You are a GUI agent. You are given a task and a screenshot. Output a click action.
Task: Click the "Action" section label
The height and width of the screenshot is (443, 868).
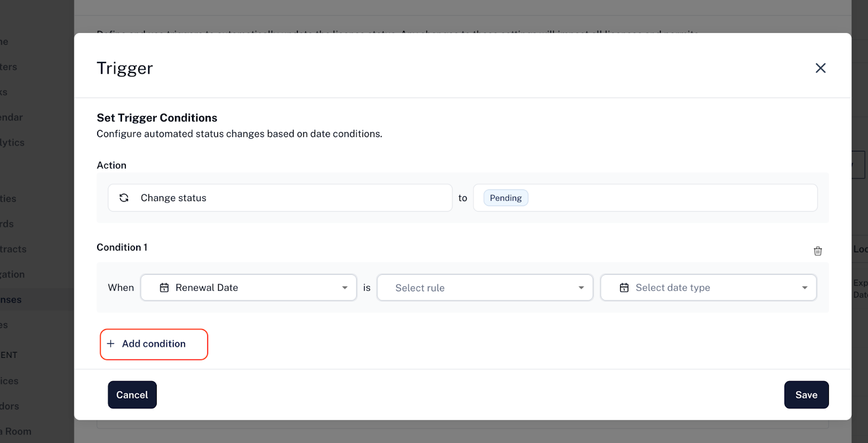111,165
